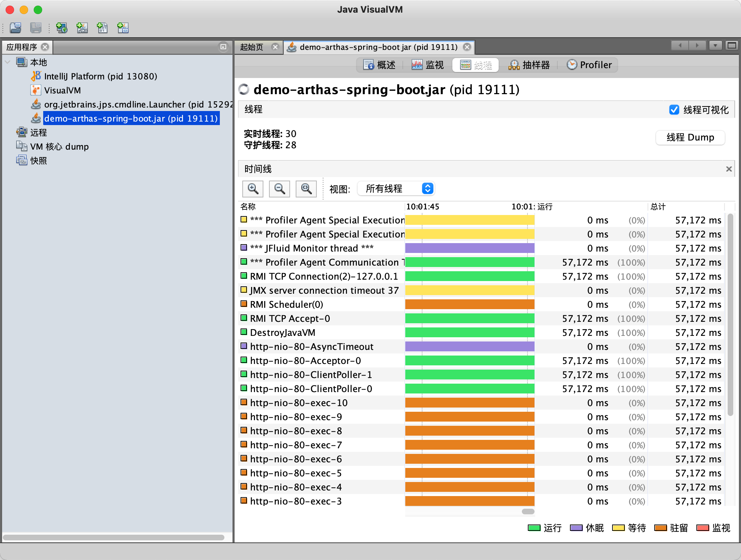Click the zoom-to-fit timeline icon
The width and height of the screenshot is (741, 560).
[306, 189]
